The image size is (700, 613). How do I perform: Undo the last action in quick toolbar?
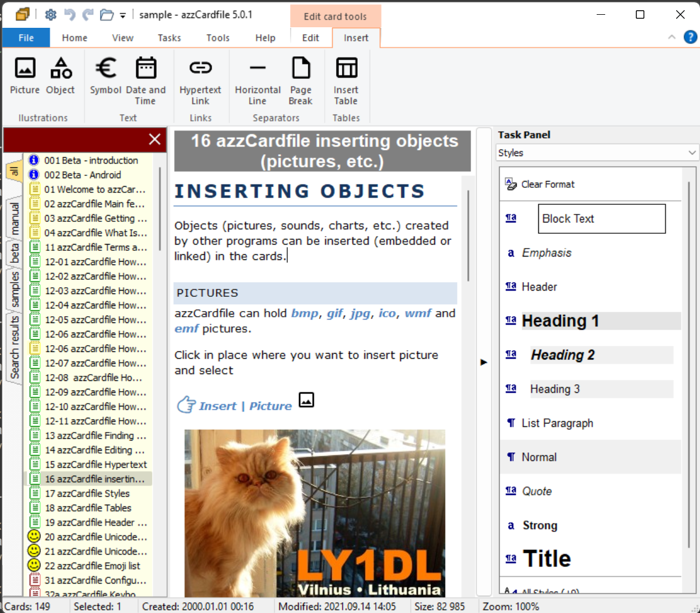click(x=69, y=15)
